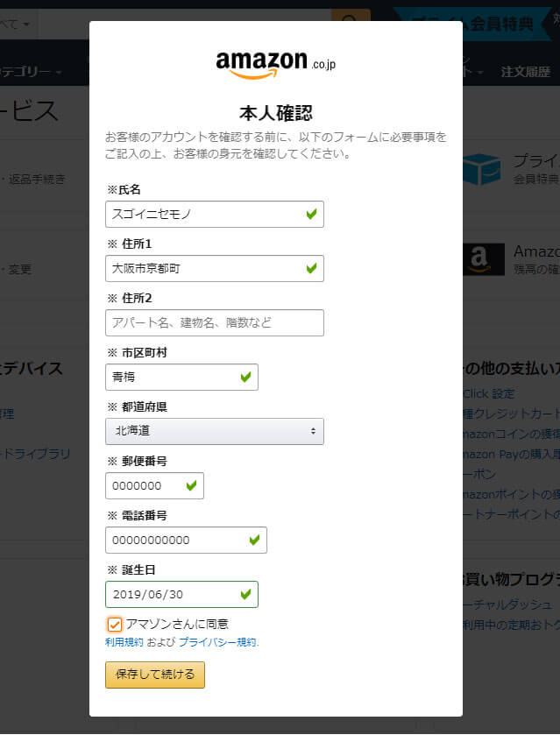Click the green check in 市区町村 field

[x=245, y=377]
